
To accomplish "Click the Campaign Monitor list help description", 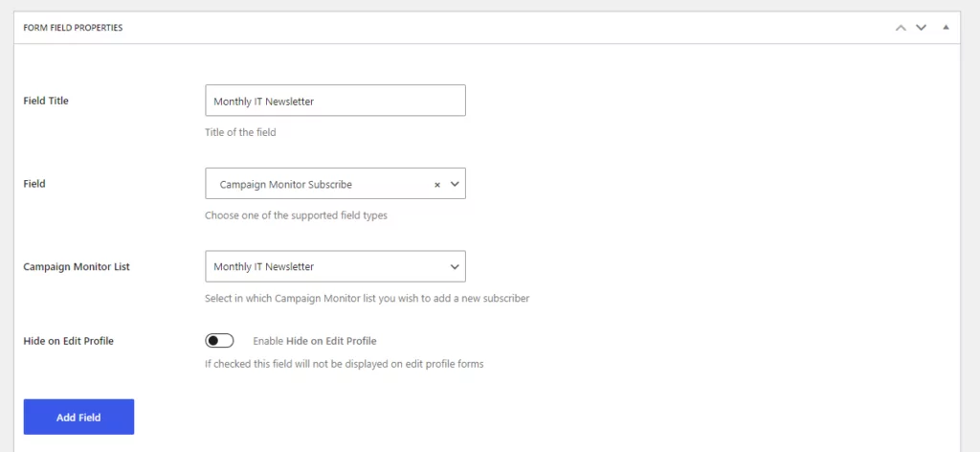I will pos(367,298).
